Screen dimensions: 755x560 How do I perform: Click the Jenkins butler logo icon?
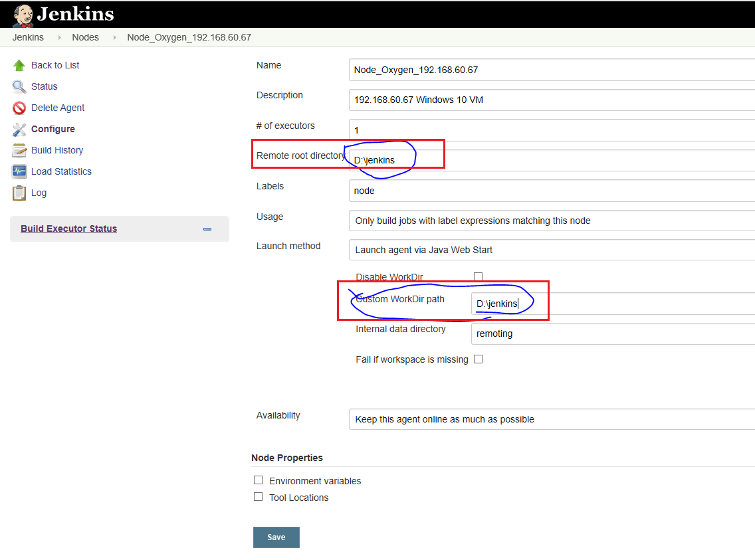click(23, 15)
